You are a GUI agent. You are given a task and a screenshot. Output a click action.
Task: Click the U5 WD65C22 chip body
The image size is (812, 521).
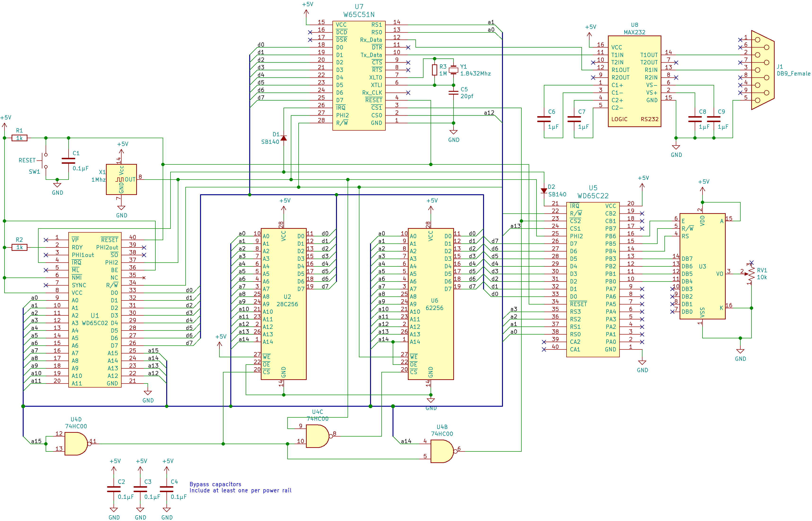click(x=593, y=279)
